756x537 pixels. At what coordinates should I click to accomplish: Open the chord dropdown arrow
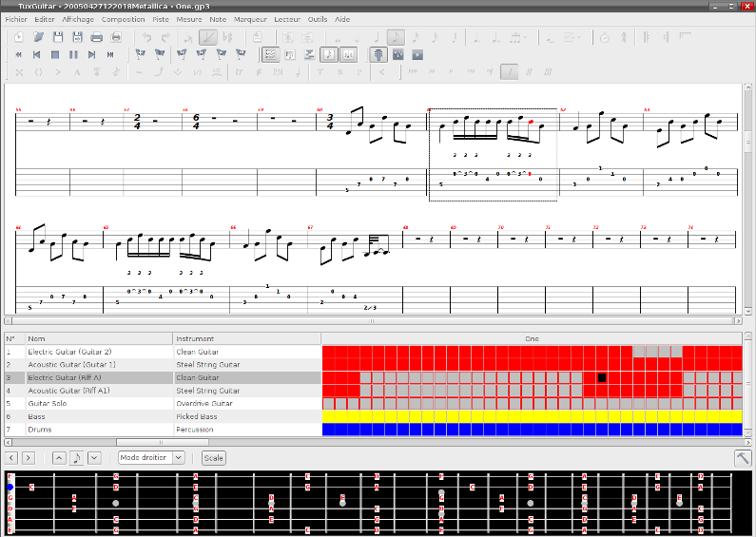pos(578,37)
